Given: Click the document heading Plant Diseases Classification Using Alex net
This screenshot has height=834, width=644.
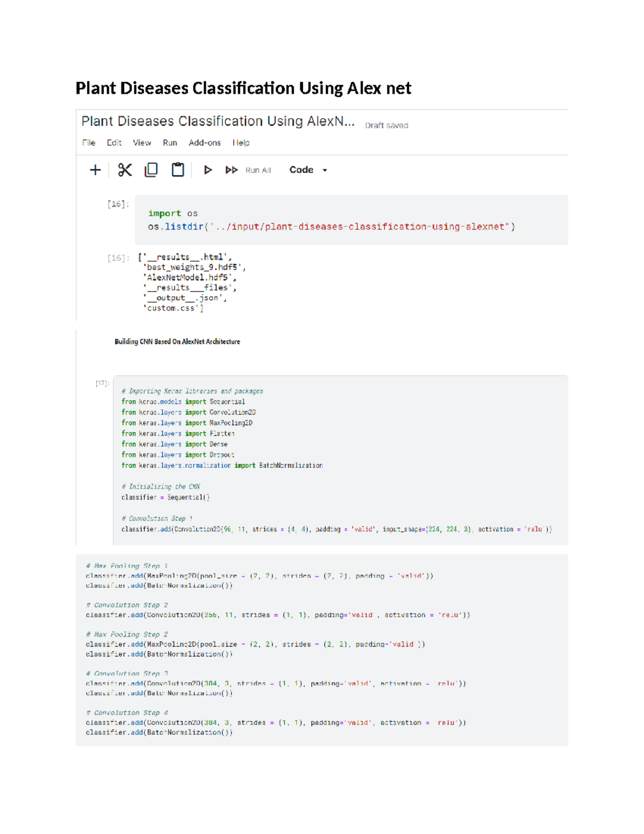Looking at the screenshot, I should click(243, 88).
